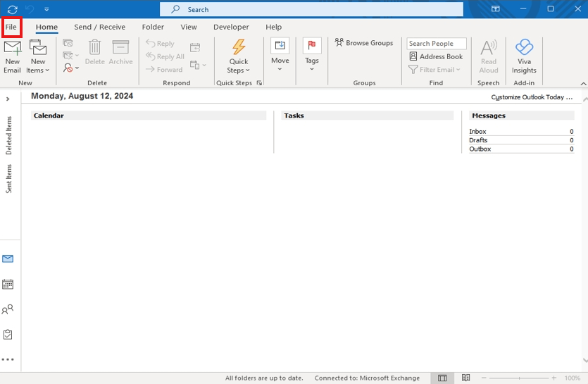Open the View ribbon tab
Screen dimensions: 588x384
[x=189, y=27]
